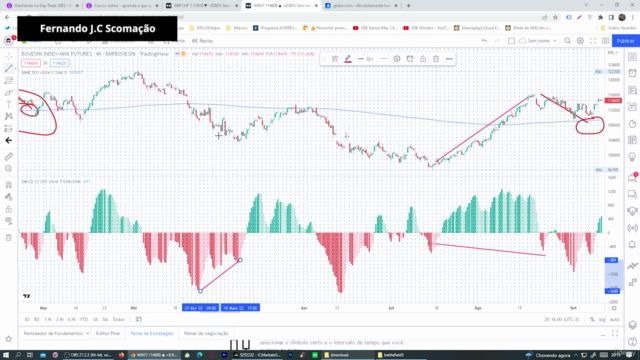Take a chart snapshot with camera icon
The width and height of the screenshot is (640, 360).
[605, 41]
